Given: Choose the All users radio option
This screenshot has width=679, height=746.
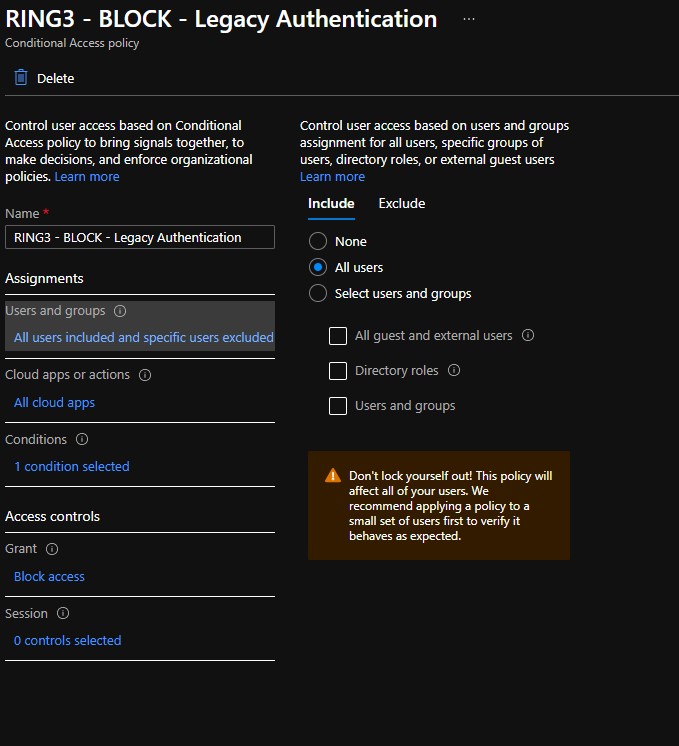Looking at the screenshot, I should (318, 267).
